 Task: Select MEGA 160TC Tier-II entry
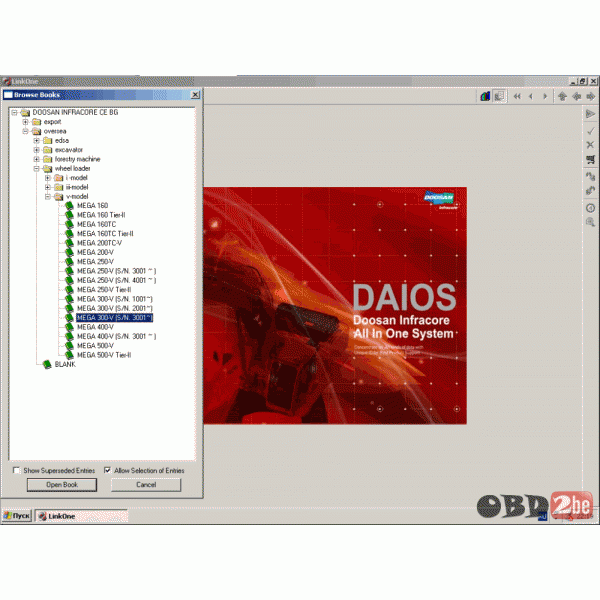pyautogui.click(x=105, y=234)
